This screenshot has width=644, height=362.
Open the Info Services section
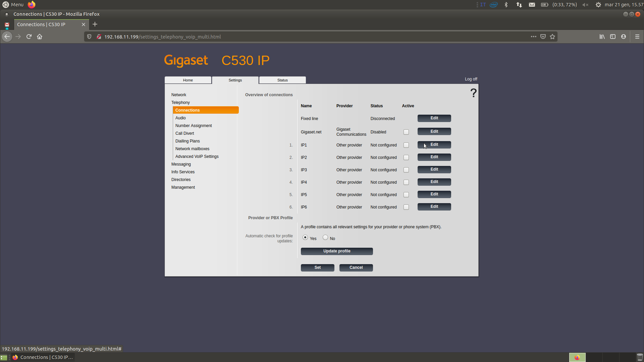point(183,172)
